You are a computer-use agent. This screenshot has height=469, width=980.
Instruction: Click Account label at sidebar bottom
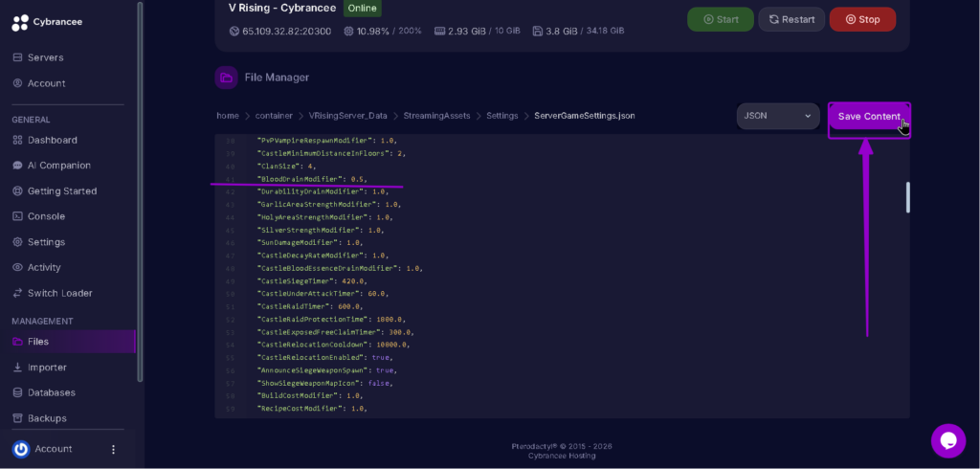coord(54,449)
